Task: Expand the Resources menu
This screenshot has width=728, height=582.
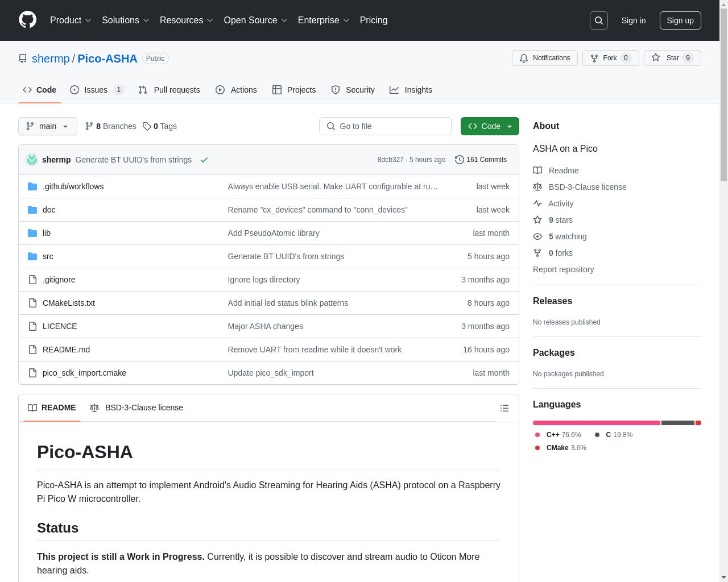Action: 187,20
